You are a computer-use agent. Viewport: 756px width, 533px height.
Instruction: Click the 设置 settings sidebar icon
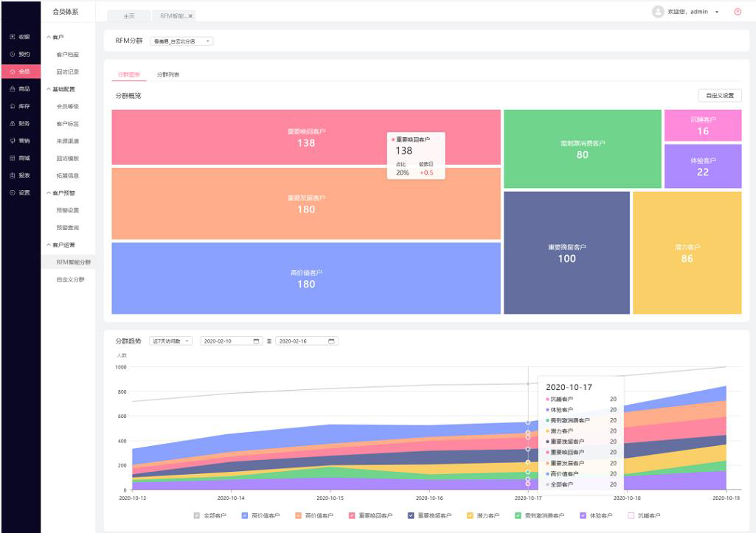[x=13, y=192]
